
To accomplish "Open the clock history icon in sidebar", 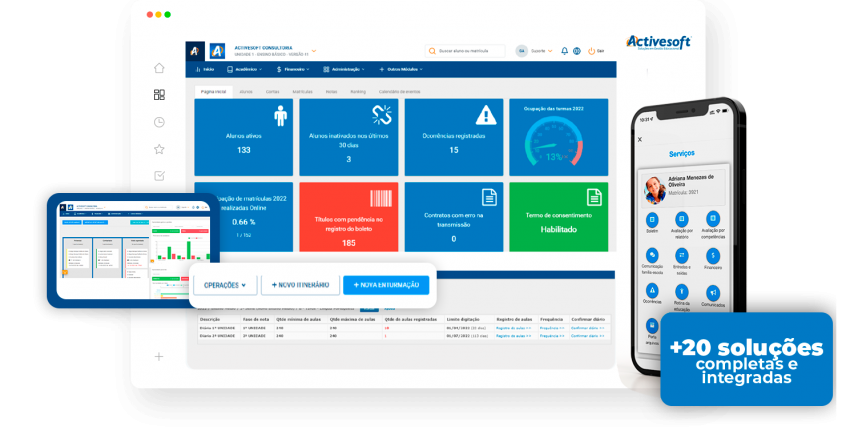I will tap(159, 122).
